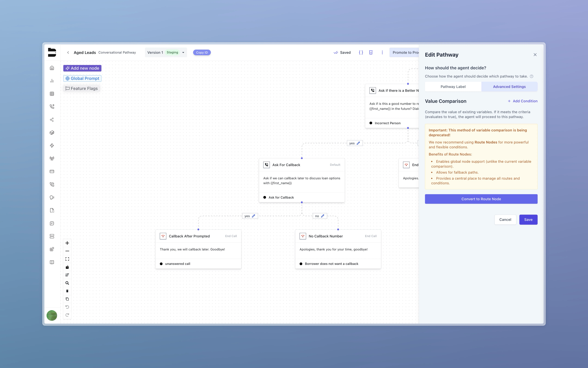Open the note message sidebar icon
Screen dimensions: 588x368
pos(52,223)
